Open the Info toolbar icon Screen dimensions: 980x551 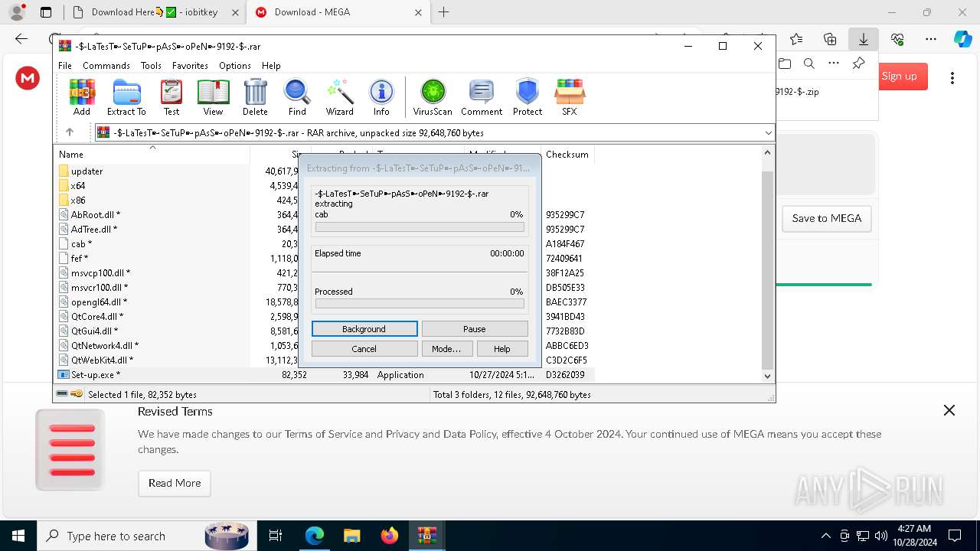[x=381, y=97]
